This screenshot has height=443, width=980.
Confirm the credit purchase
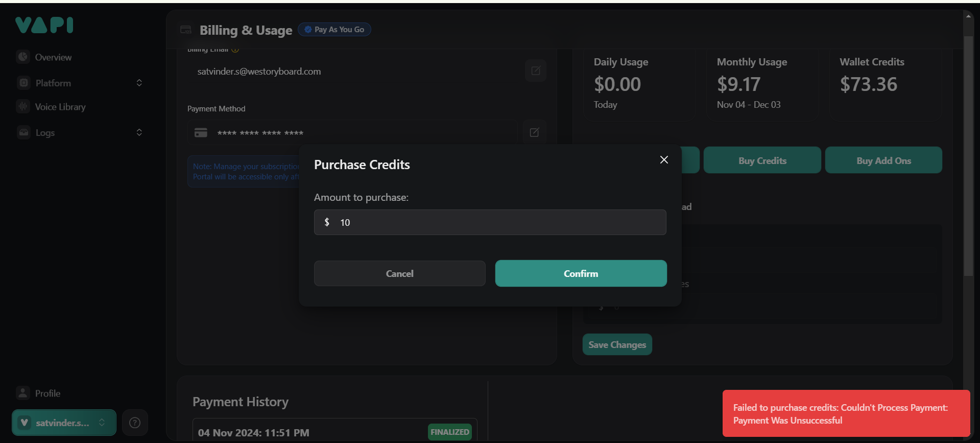[x=581, y=273]
